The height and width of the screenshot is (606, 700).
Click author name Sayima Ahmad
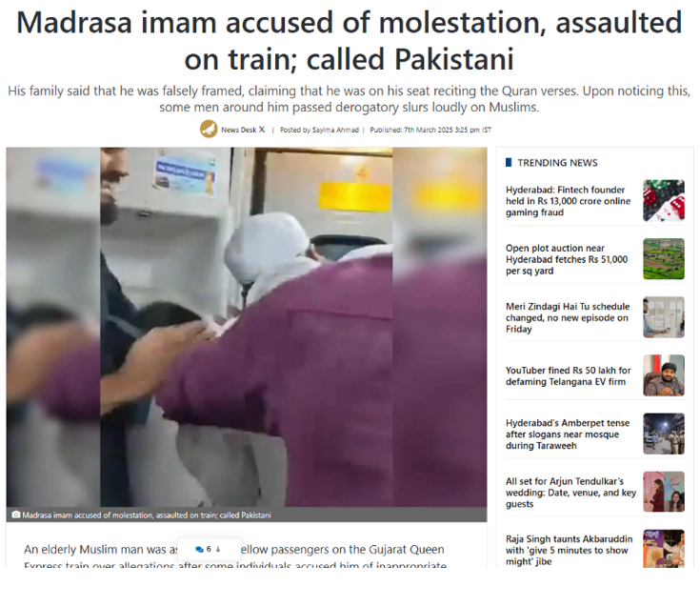335,130
